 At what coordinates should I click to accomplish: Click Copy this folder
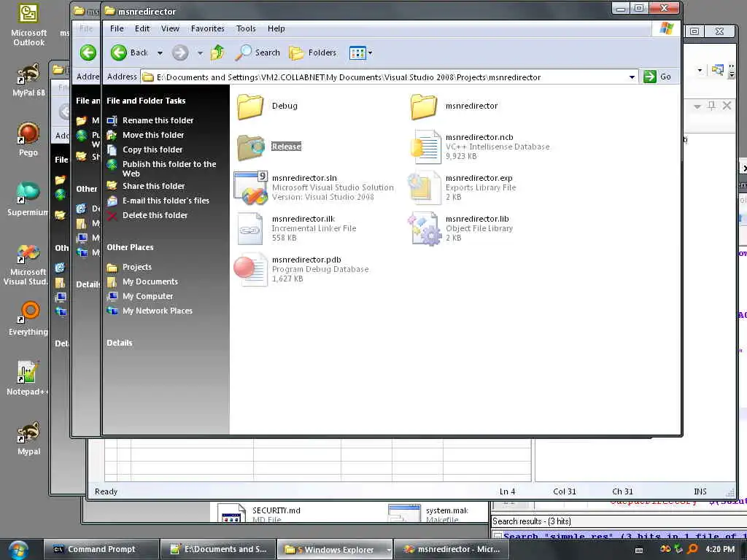[x=152, y=149]
